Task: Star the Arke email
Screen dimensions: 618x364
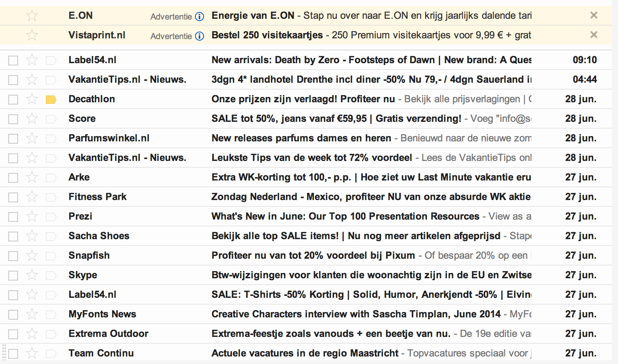Action: point(32,177)
